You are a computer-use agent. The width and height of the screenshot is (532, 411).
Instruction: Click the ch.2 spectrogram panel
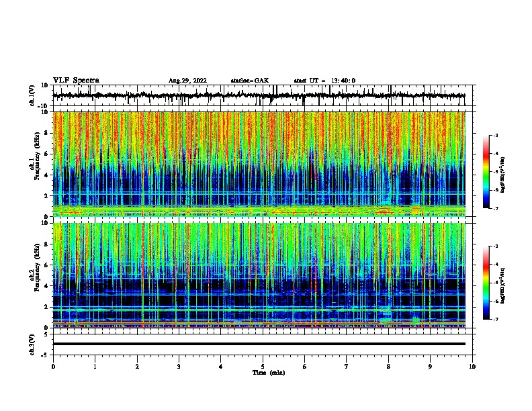(x=259, y=275)
